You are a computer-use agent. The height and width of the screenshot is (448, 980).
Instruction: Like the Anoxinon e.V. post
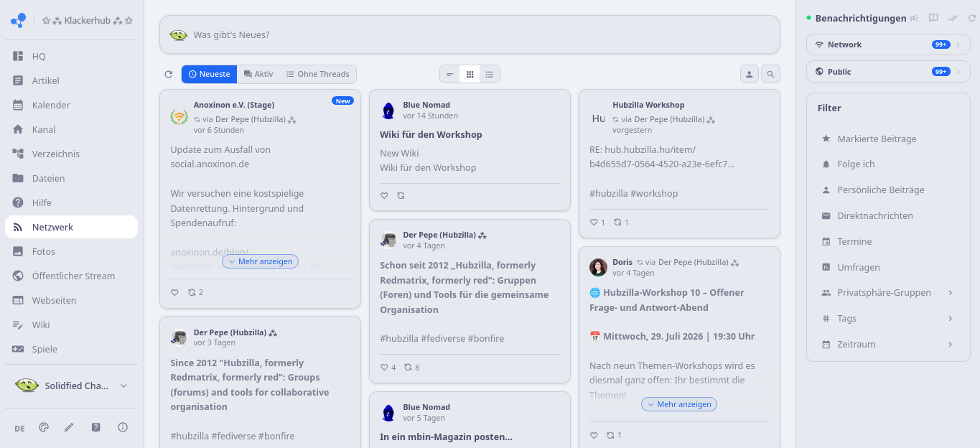click(x=174, y=292)
